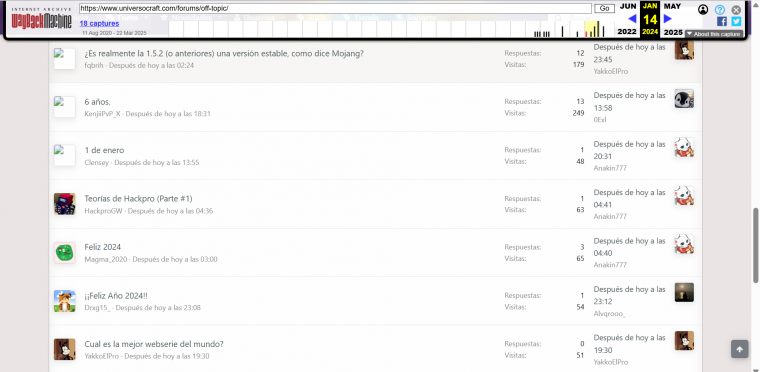This screenshot has height=372, width=760.
Task: Open thread Teorías de Hackpro (Parte #1)
Action: (139, 199)
